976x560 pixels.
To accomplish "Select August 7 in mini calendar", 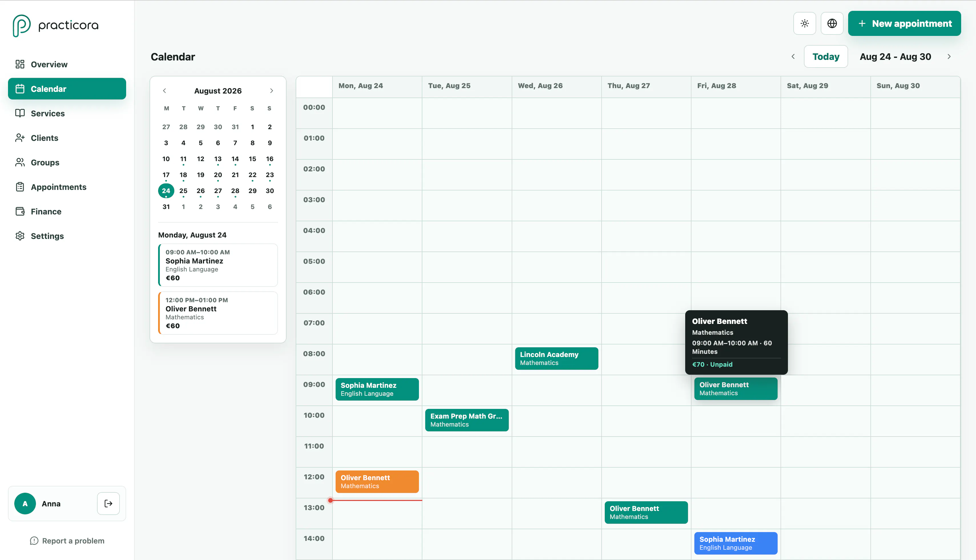I will (235, 143).
